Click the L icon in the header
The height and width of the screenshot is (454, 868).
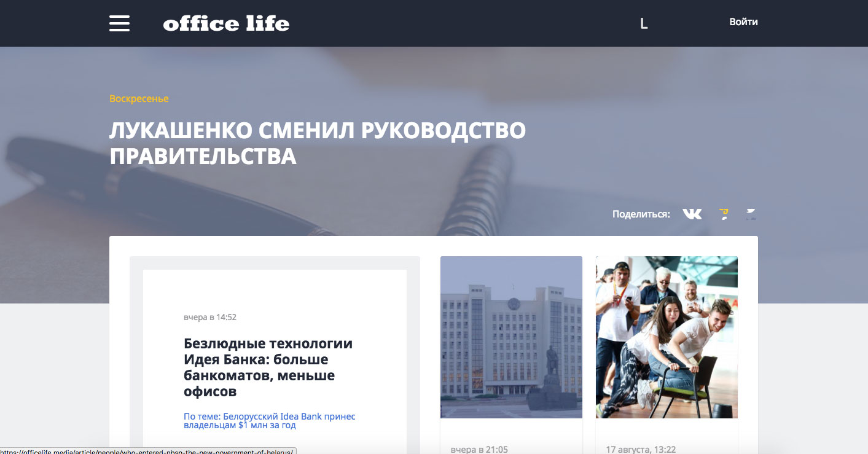pyautogui.click(x=644, y=23)
